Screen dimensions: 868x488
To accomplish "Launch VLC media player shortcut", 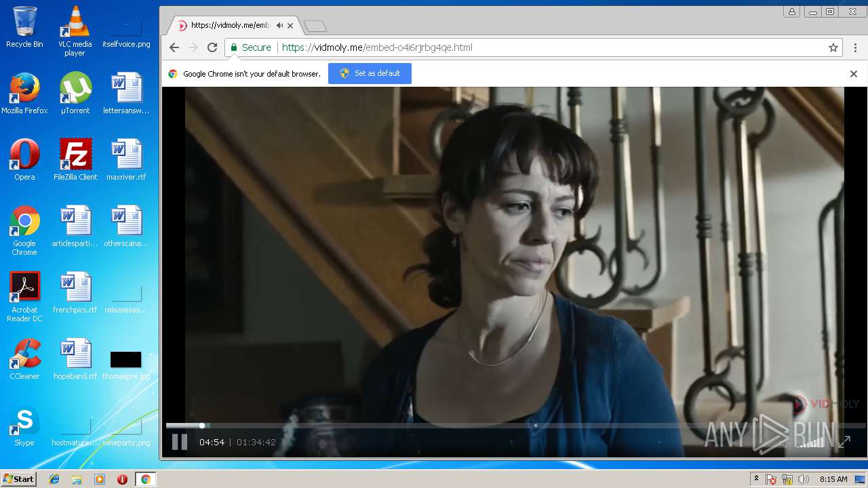I will (x=75, y=31).
